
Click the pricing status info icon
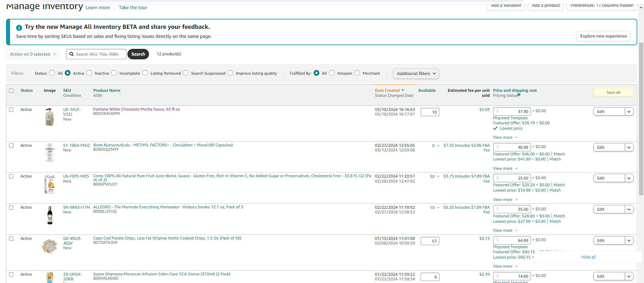click(519, 95)
